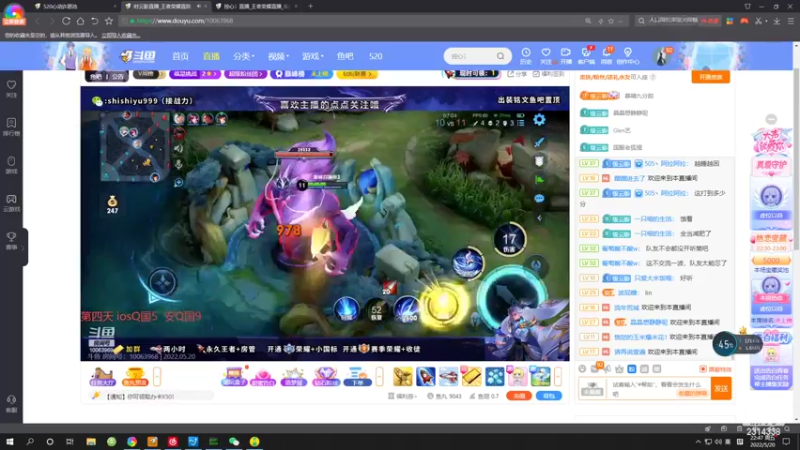Click the Start Streaming camera icon
800x450 pixels.
coord(566,55)
